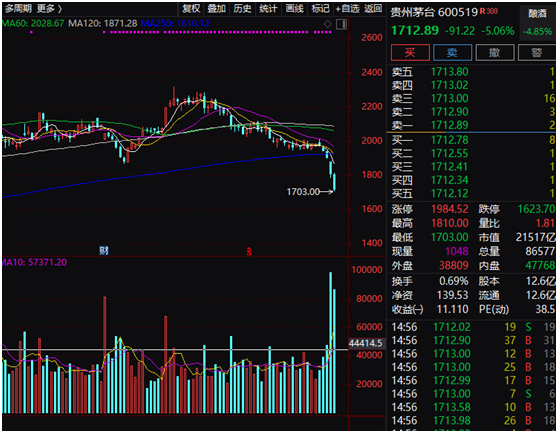The image size is (558, 433).
Task: Open the 复权 adjustment dropdown
Action: click(x=191, y=9)
